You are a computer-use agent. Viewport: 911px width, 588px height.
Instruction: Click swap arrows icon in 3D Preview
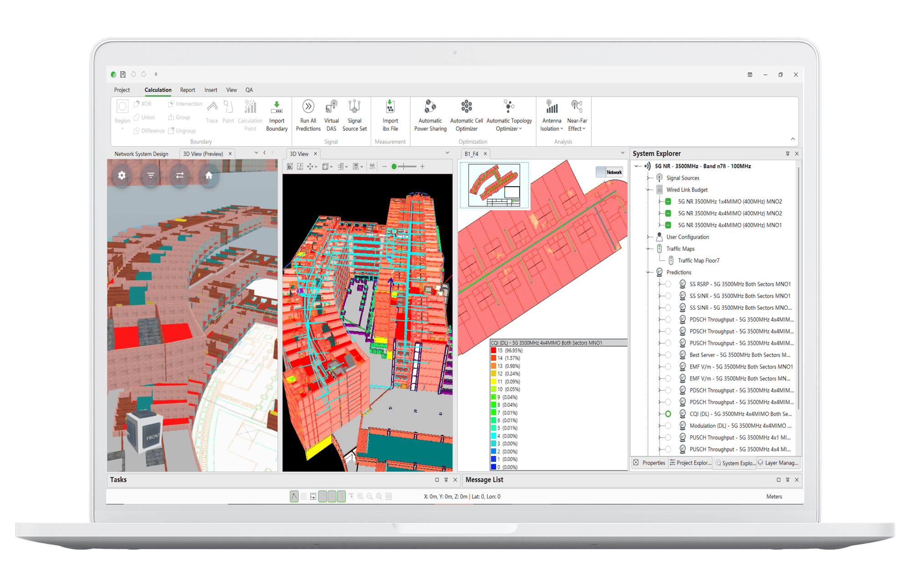[x=180, y=175]
